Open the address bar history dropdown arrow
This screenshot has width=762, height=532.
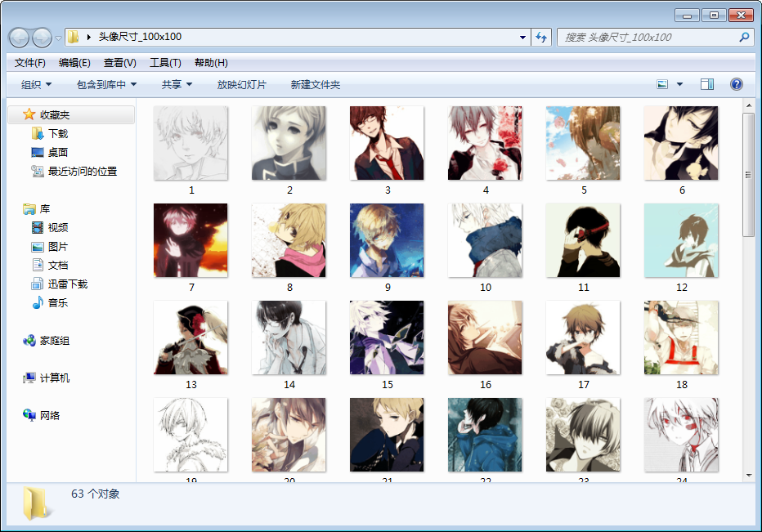point(523,37)
